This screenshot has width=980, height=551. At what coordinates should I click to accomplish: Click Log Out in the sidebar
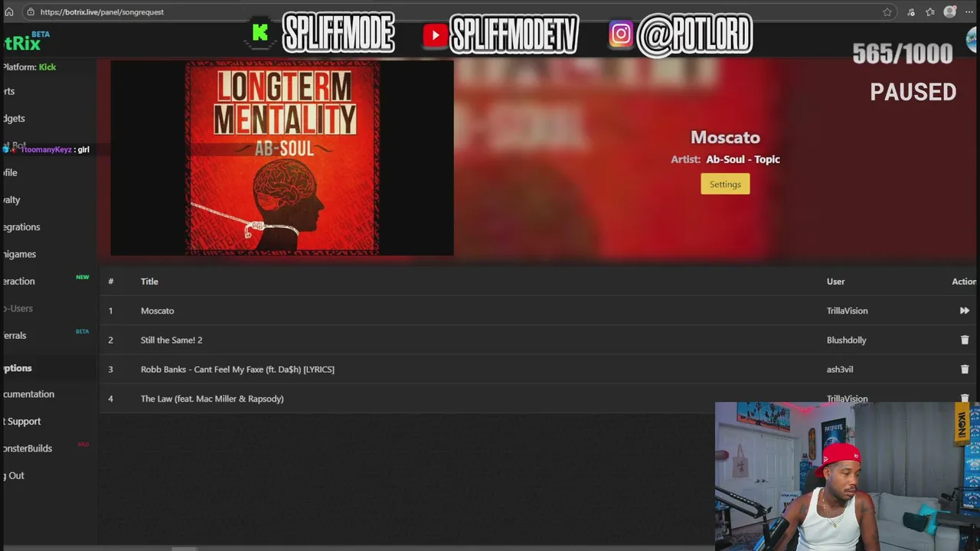click(x=13, y=476)
